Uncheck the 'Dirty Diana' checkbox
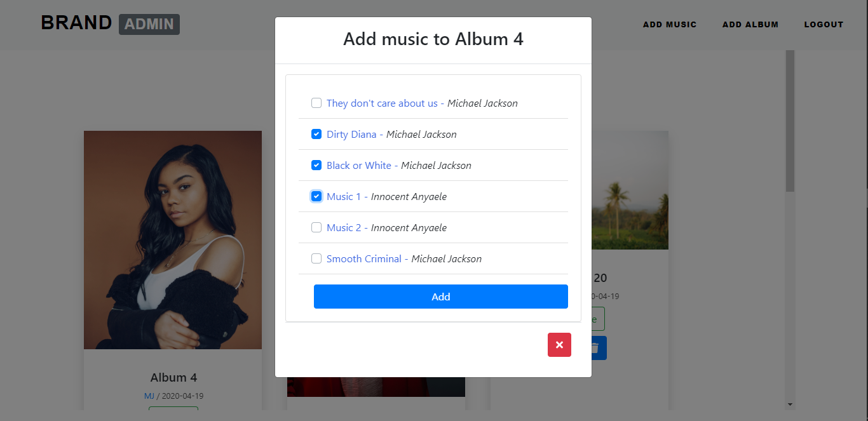Image resolution: width=868 pixels, height=421 pixels. point(316,133)
